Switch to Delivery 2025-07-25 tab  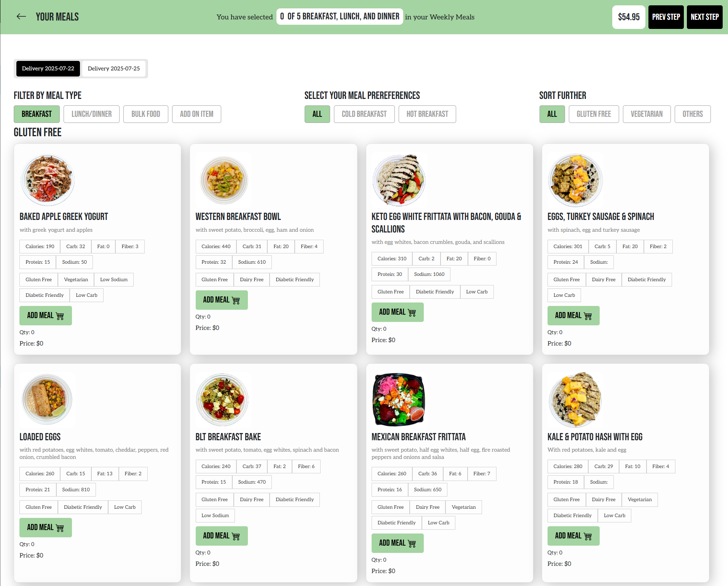113,68
